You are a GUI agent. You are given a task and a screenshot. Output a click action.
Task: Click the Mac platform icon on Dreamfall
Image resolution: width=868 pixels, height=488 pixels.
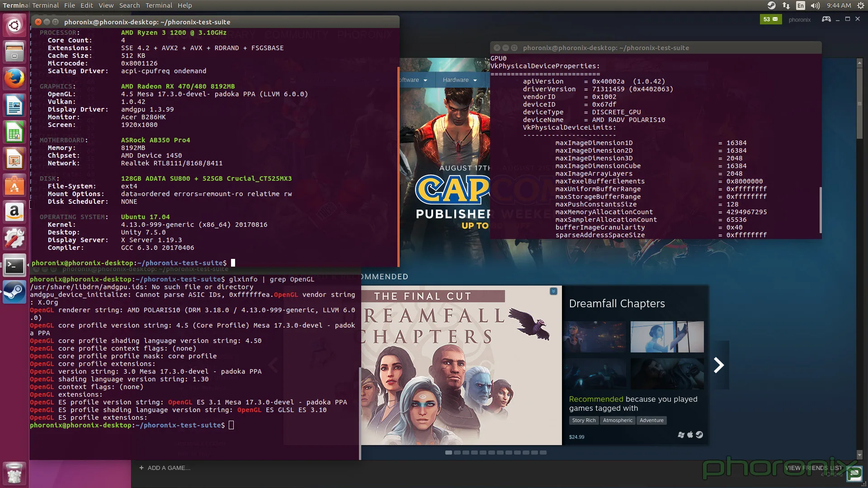(690, 435)
